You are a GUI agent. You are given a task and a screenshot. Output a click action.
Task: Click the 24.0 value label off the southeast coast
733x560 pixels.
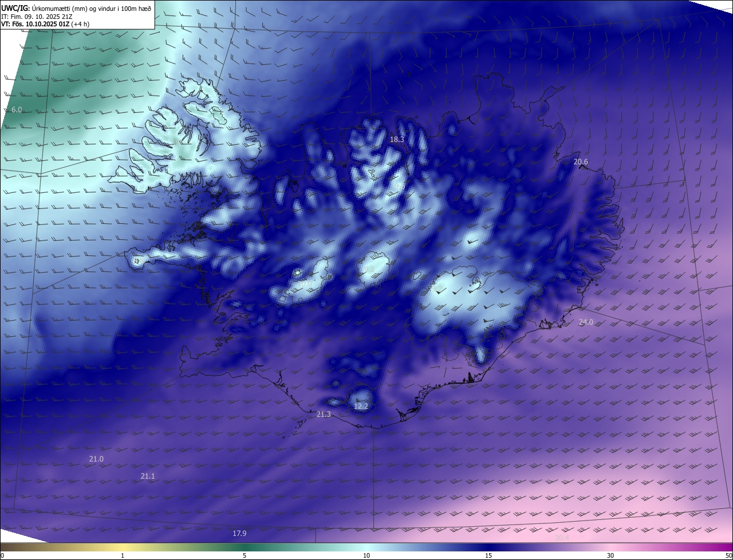coord(586,322)
